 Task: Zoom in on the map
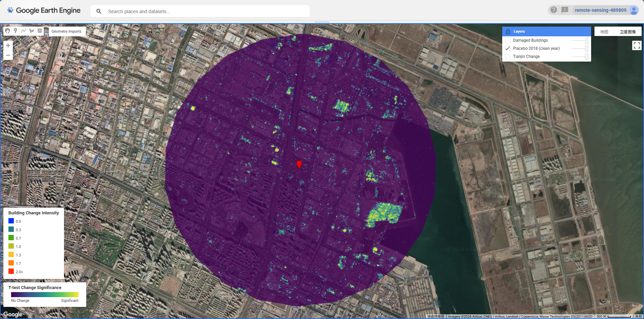[8, 45]
